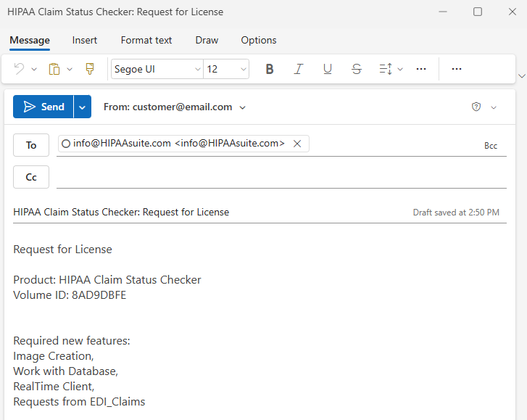Viewport: 527px width, 420px height.
Task: Open the Send options dropdown arrow
Action: (83, 107)
